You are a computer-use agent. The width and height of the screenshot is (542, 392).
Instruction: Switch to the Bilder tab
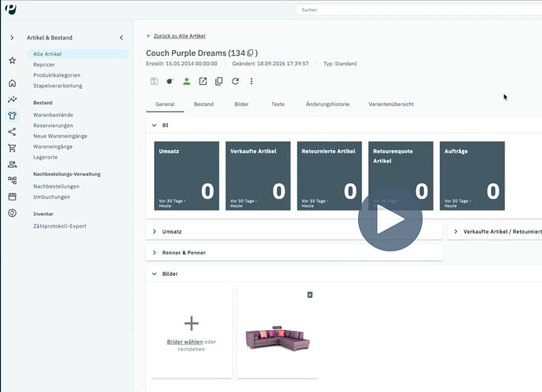(241, 104)
